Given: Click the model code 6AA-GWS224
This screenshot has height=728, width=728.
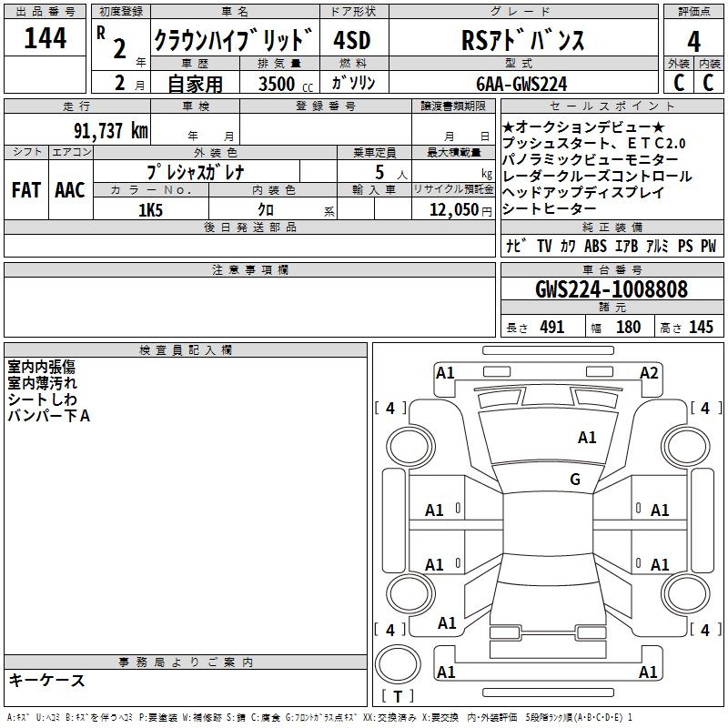Looking at the screenshot, I should point(521,84).
